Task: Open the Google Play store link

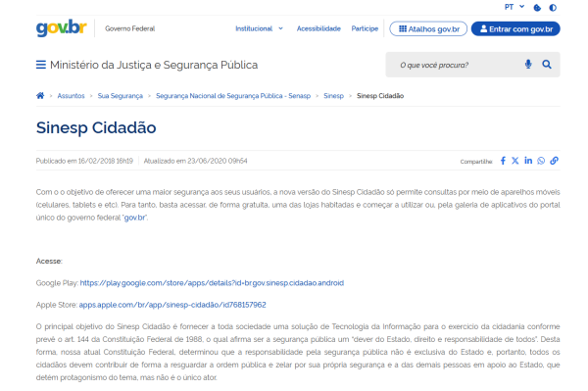Action: [x=212, y=283]
